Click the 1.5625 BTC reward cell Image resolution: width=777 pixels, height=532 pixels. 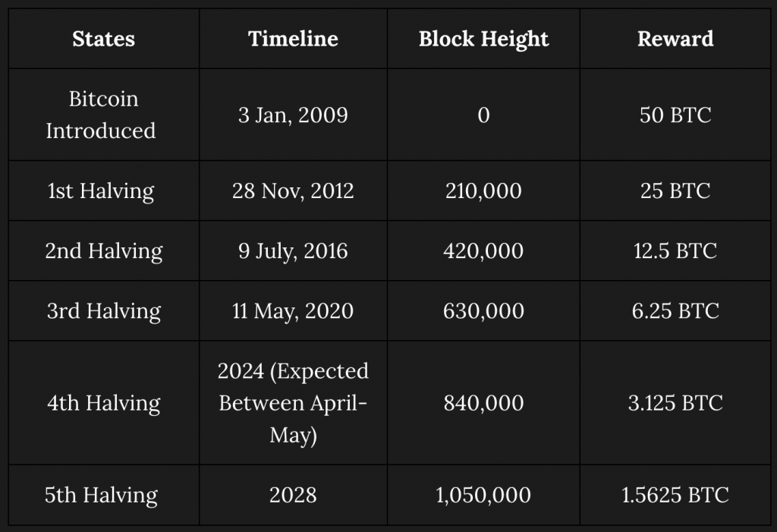(x=675, y=495)
